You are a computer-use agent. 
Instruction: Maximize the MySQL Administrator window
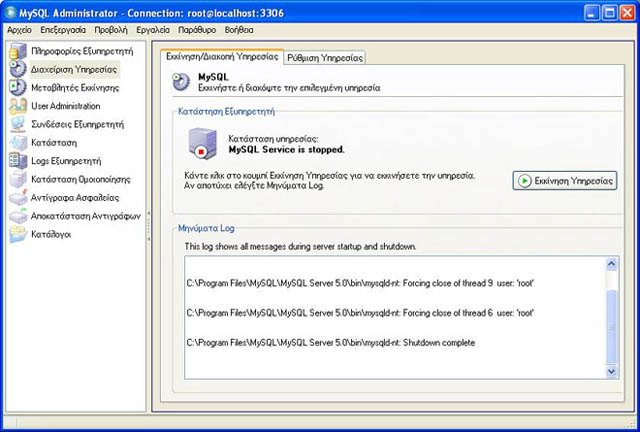[x=610, y=13]
